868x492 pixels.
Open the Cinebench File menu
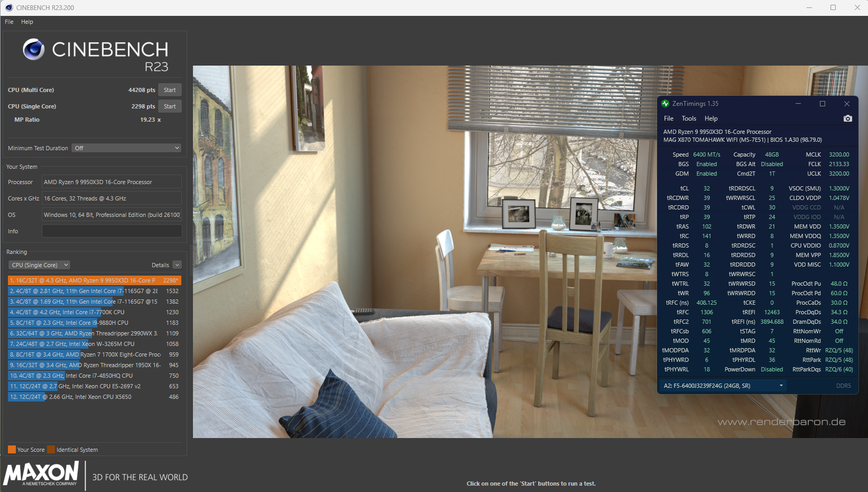(9, 22)
